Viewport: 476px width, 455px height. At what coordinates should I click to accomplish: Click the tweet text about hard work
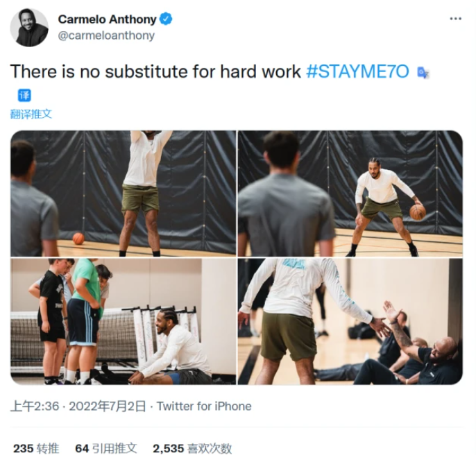[155, 71]
